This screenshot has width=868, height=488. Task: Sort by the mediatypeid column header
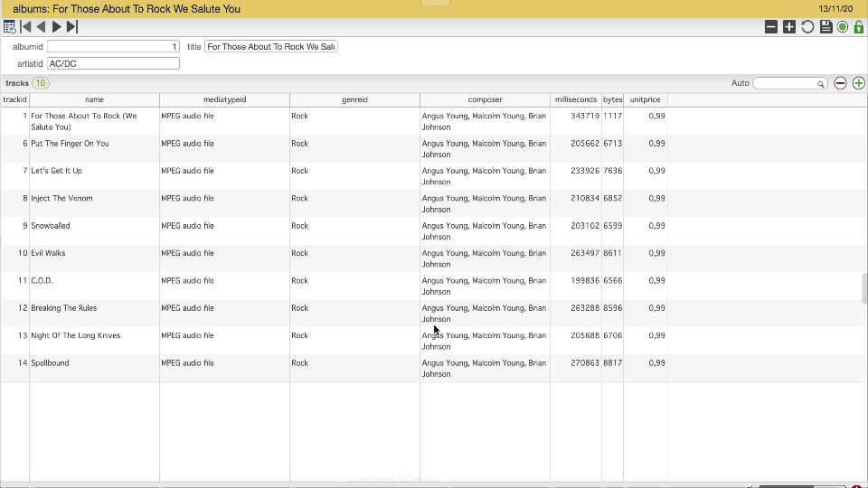coord(225,99)
